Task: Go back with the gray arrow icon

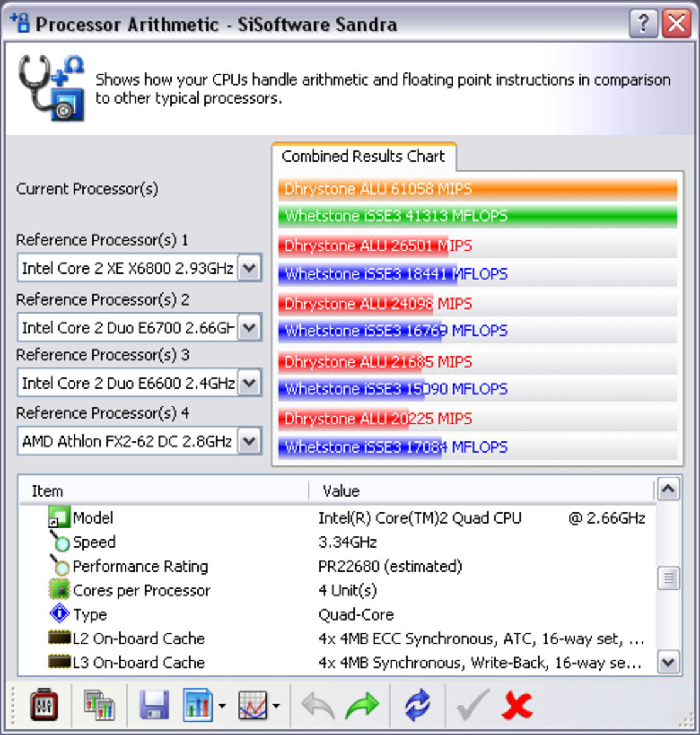Action: [318, 705]
